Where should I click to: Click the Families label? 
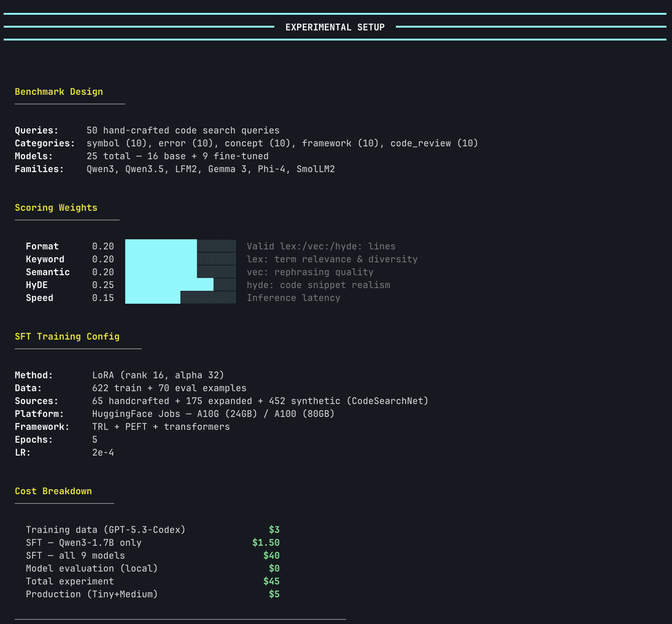point(40,169)
